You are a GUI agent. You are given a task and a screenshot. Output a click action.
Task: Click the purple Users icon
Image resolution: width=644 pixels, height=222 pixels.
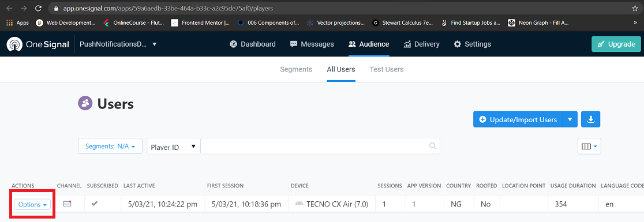click(x=85, y=103)
